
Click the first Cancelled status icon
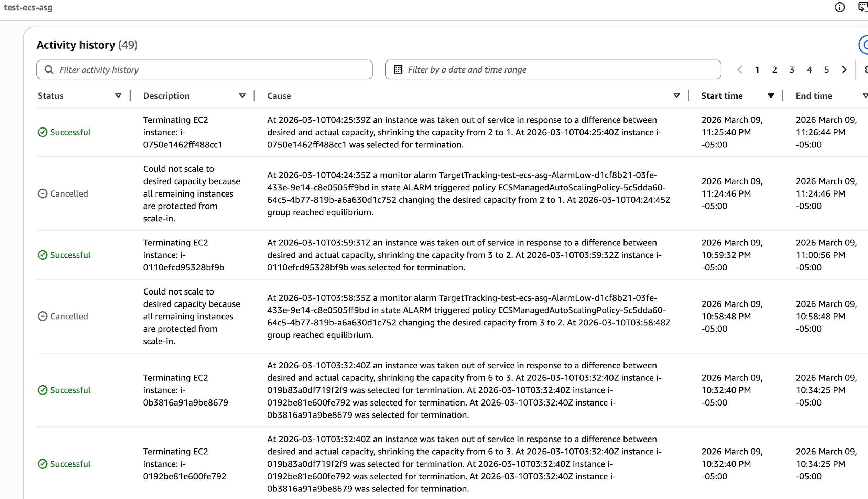[x=42, y=194]
